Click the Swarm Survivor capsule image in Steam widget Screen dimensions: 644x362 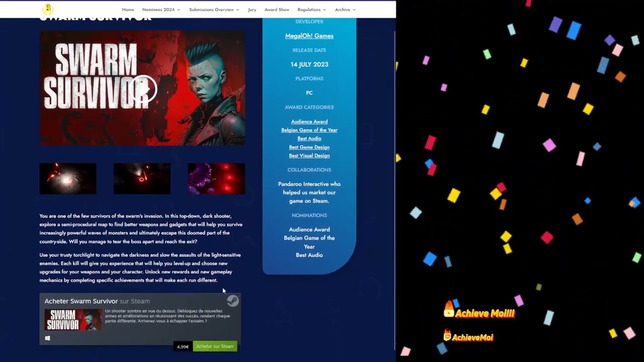coord(73,320)
